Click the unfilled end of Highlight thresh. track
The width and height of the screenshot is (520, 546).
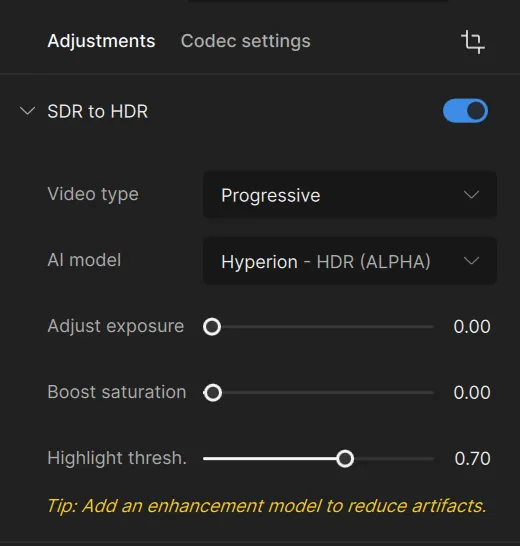(394, 459)
